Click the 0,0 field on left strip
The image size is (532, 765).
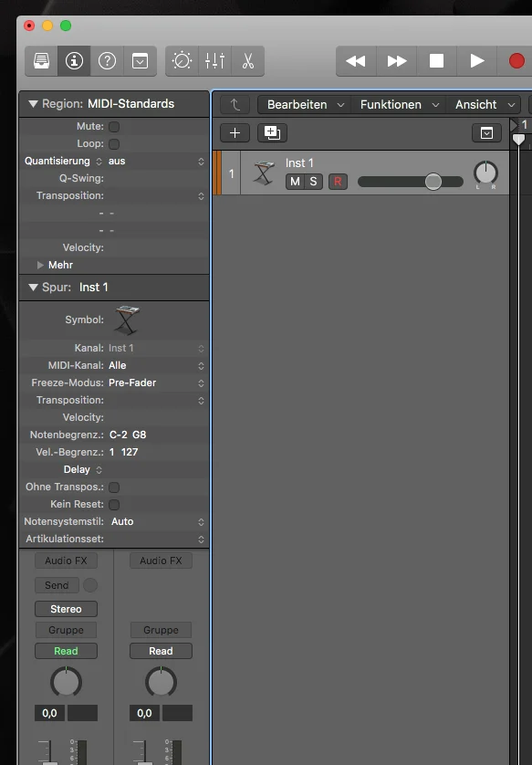[x=50, y=713]
